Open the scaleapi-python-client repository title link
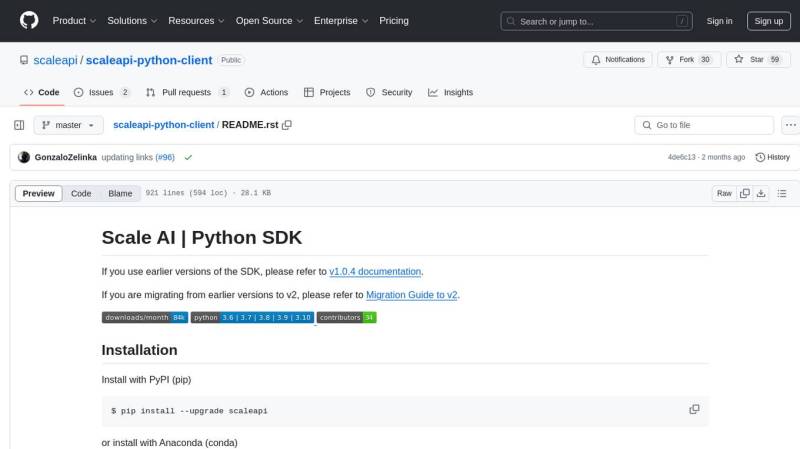800x449 pixels. tap(149, 60)
